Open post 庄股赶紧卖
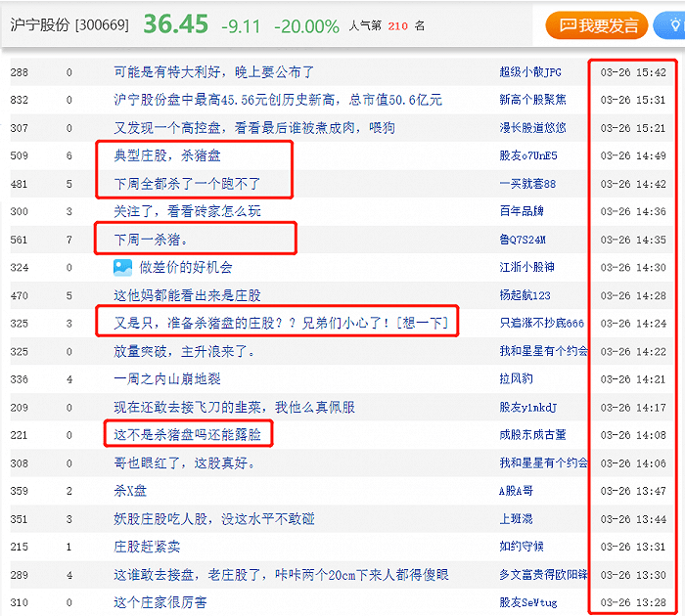This screenshot has height=616, width=685. coord(147,547)
